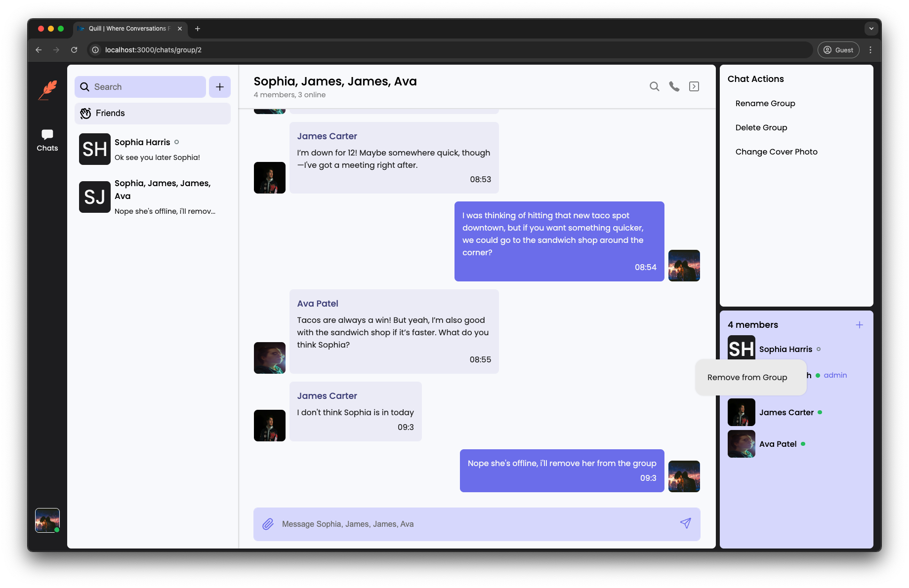Open the Guest profile menu
Image resolution: width=909 pixels, height=588 pixels.
point(838,50)
